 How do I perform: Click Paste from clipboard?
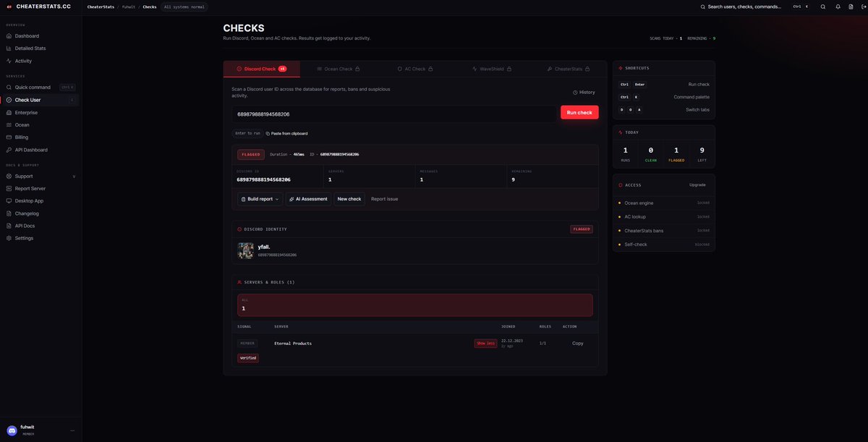(286, 133)
